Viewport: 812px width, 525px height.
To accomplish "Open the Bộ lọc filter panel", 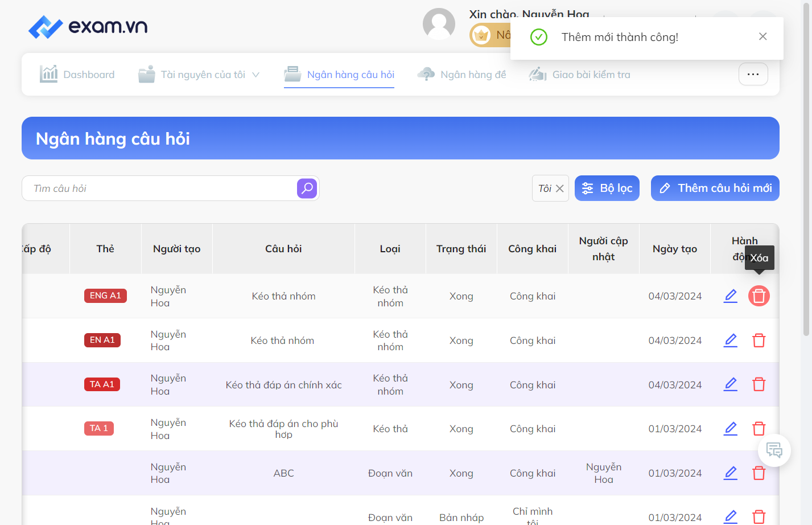I will (x=607, y=188).
